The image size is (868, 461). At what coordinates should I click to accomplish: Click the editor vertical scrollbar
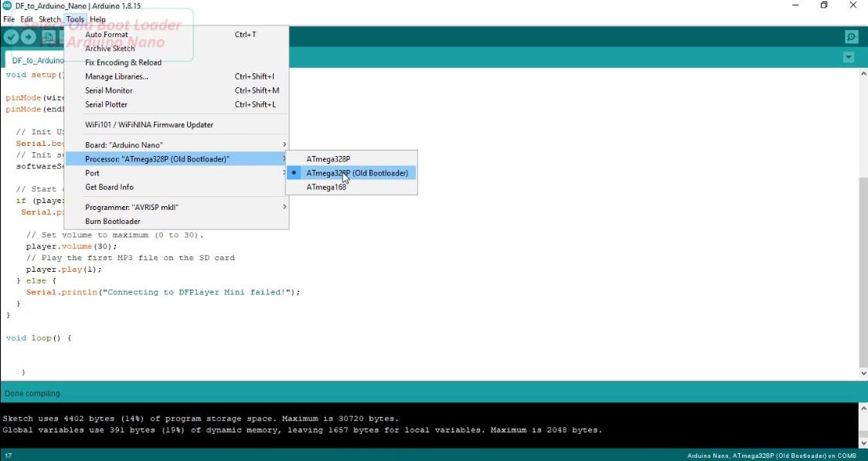point(863,271)
